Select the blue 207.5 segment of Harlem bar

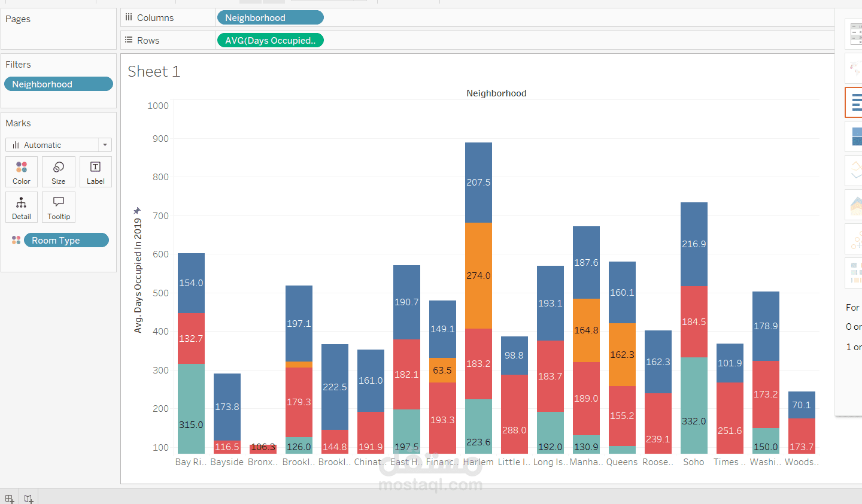478,183
